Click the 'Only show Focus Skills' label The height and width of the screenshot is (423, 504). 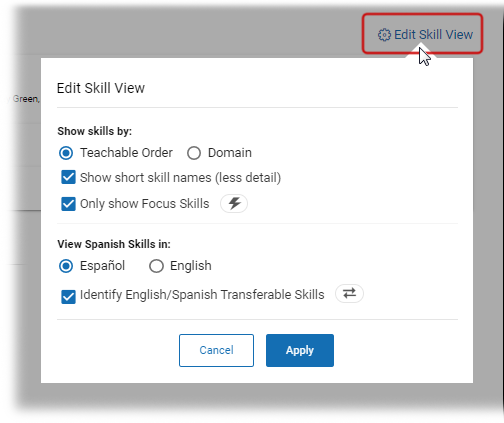pyautogui.click(x=144, y=204)
